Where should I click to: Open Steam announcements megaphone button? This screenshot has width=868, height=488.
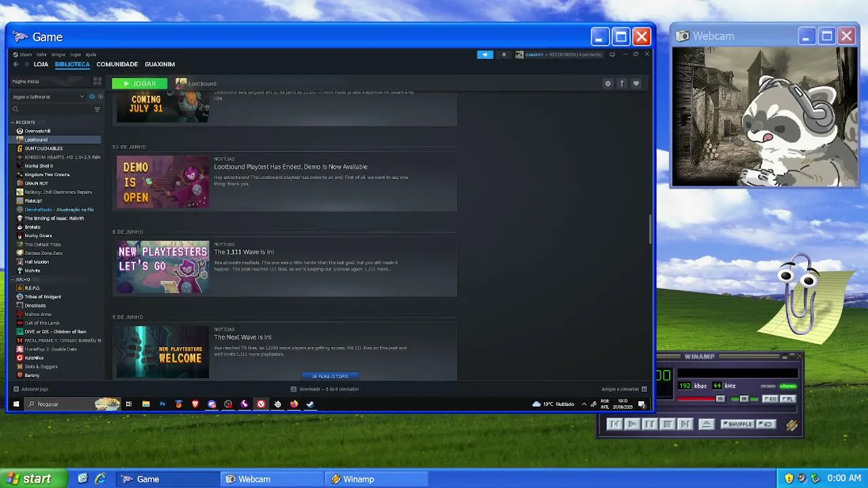point(485,55)
